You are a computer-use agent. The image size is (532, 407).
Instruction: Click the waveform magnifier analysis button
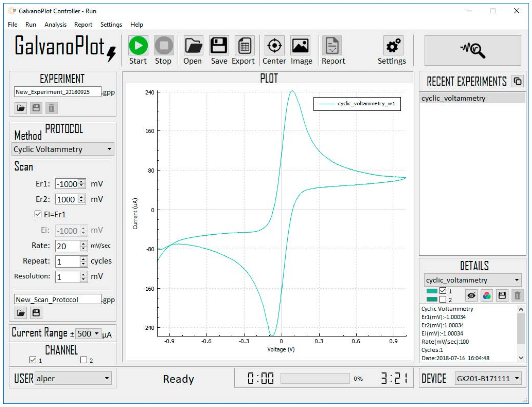pos(472,50)
